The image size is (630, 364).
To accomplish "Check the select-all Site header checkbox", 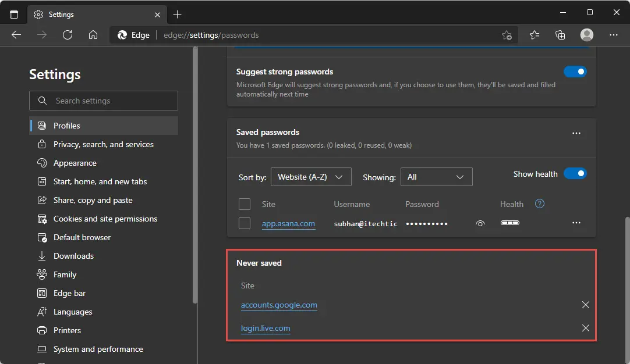I will (x=245, y=204).
